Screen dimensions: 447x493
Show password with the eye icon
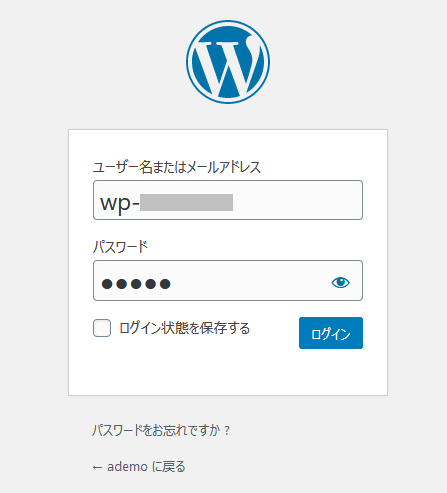340,283
